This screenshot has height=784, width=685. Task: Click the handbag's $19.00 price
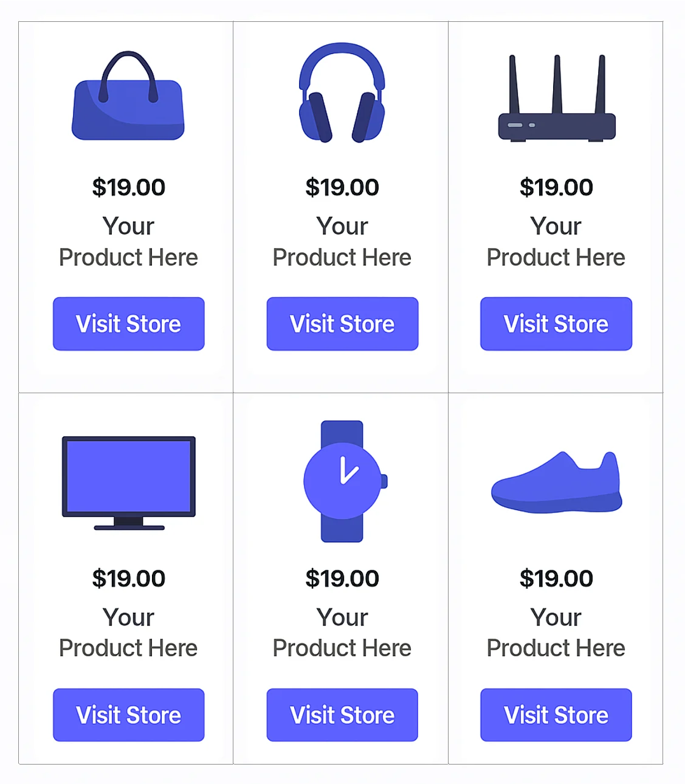(129, 187)
